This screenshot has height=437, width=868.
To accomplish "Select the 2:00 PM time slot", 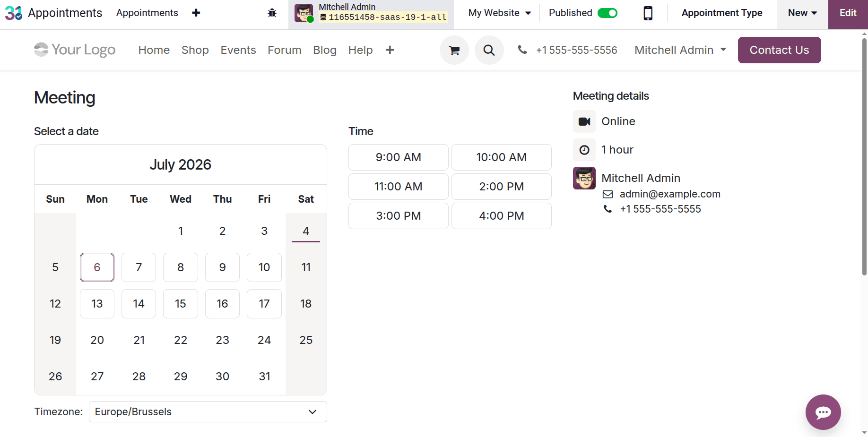I will (x=502, y=187).
